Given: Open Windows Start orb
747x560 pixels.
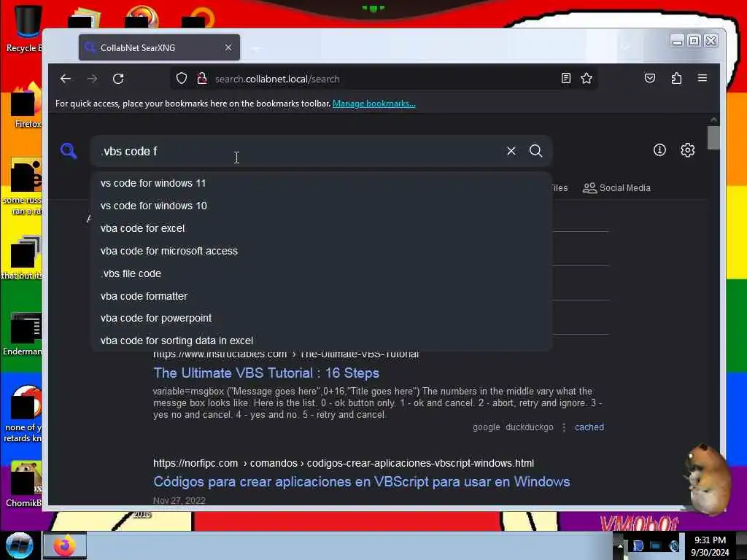Looking at the screenshot, I should click(x=19, y=545).
